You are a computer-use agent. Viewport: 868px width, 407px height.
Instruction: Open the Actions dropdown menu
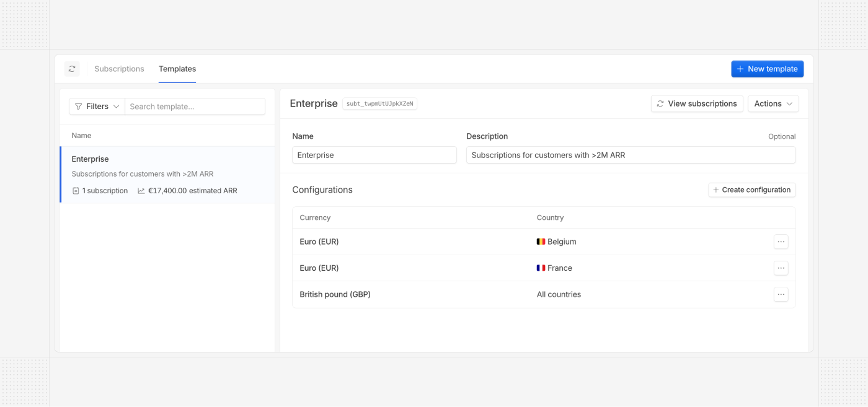click(x=773, y=103)
